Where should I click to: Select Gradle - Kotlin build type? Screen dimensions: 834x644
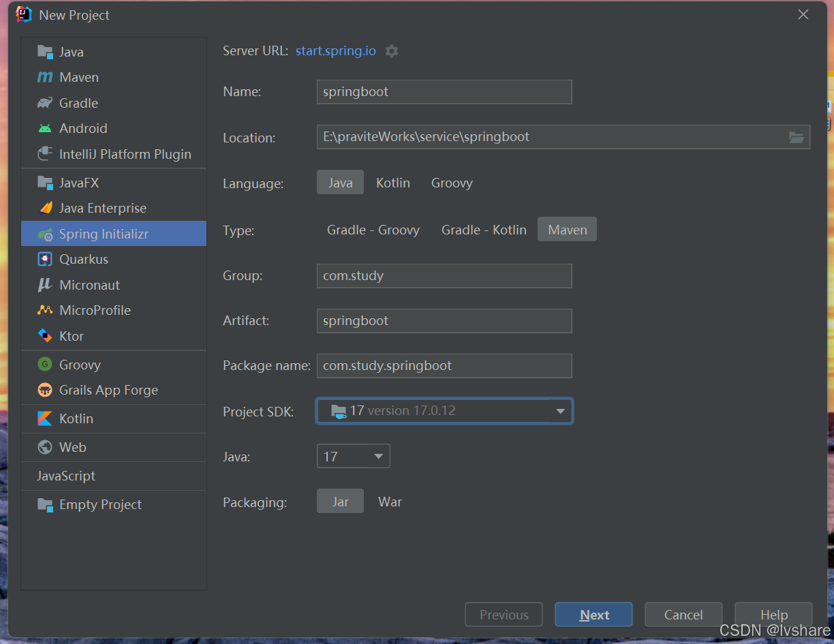click(x=484, y=230)
